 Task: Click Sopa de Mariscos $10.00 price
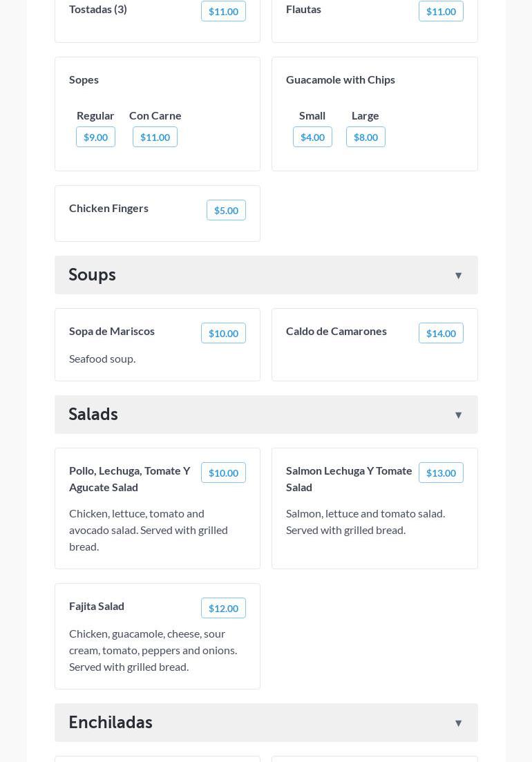tap(223, 334)
